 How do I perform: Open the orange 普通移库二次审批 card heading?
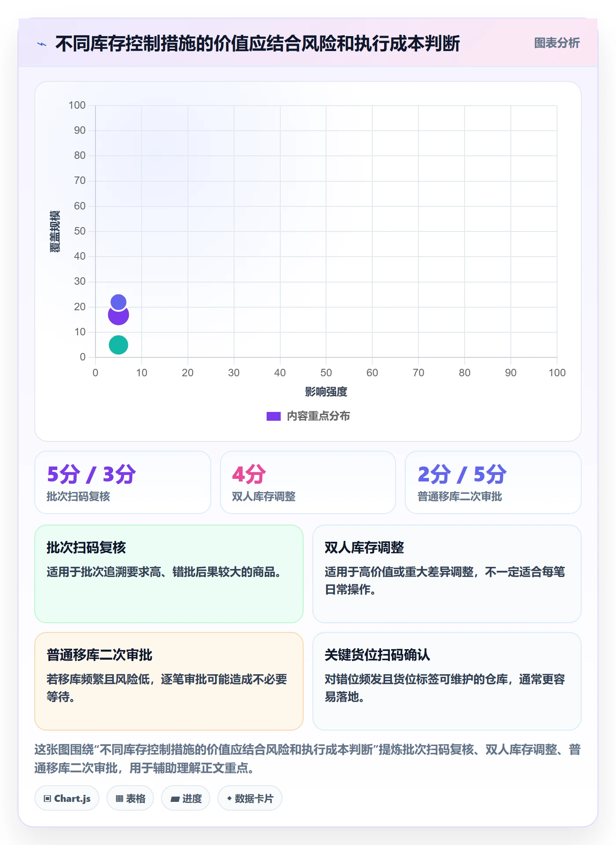(x=99, y=655)
